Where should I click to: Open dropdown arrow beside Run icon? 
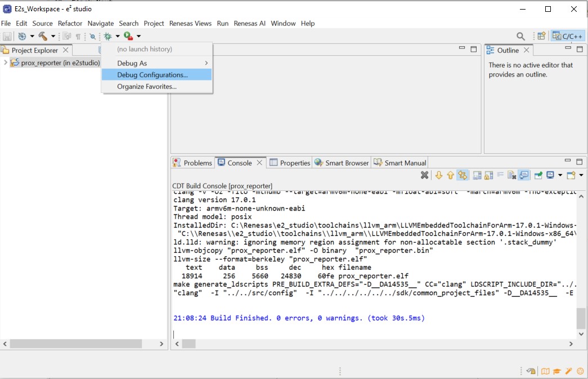[138, 37]
